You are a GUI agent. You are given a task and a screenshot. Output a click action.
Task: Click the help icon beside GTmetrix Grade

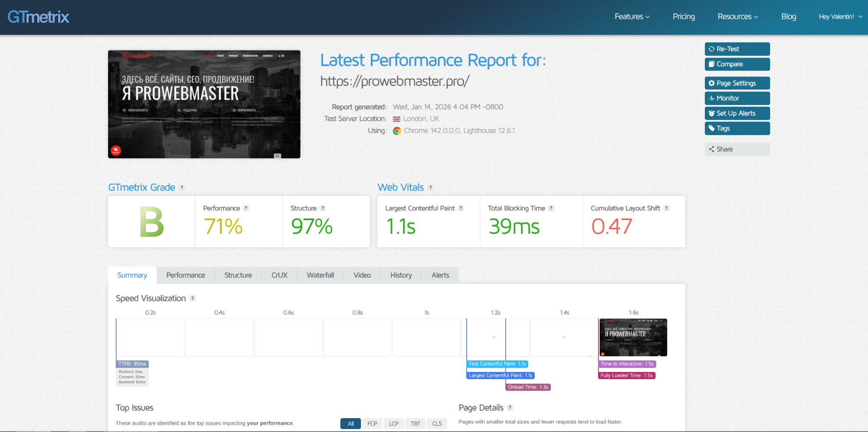pyautogui.click(x=182, y=188)
